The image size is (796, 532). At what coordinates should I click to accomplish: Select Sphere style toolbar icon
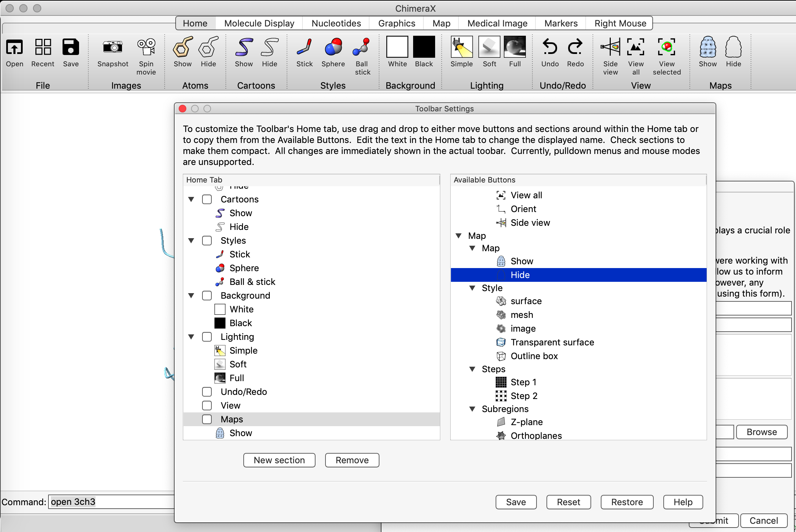coord(333,47)
